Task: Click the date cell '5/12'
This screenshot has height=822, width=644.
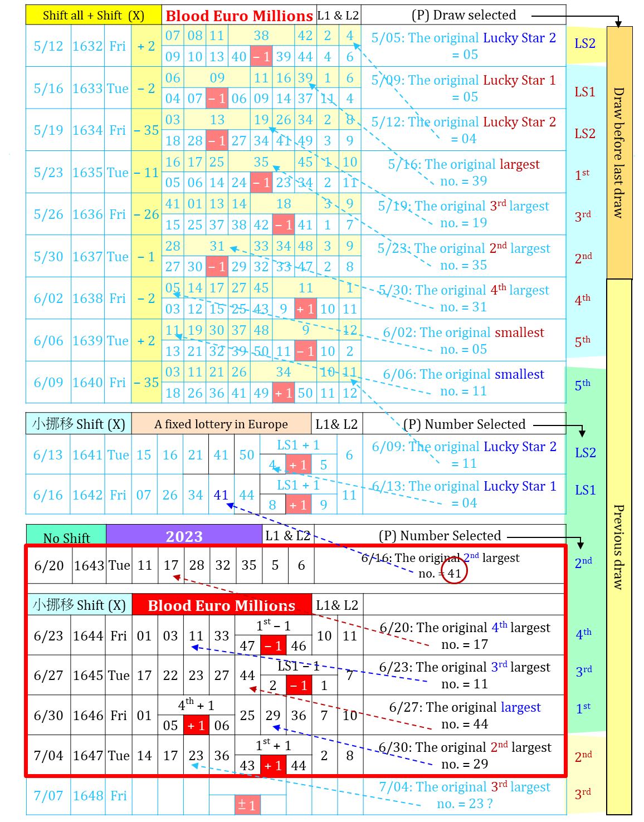Action: (x=48, y=46)
